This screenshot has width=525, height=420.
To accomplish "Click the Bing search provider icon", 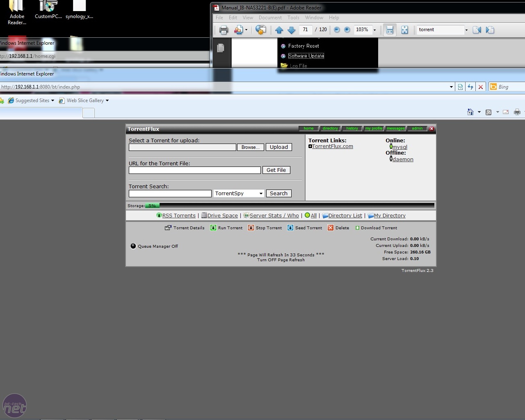I will (x=493, y=87).
